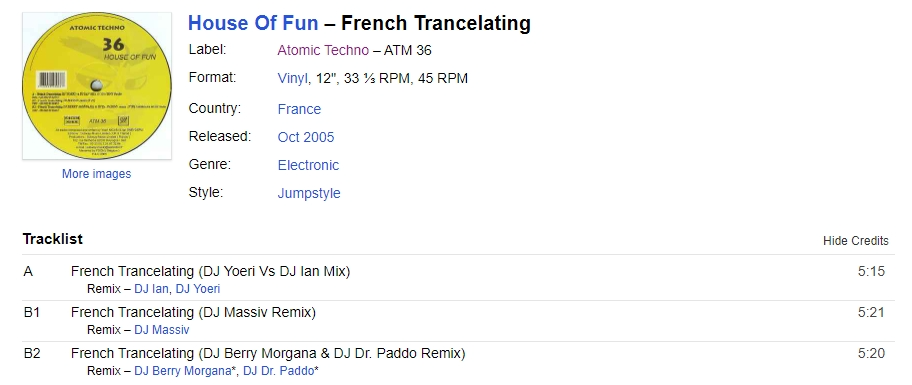Select track A French Trancelating title
This screenshot has width=912, height=385.
211,271
